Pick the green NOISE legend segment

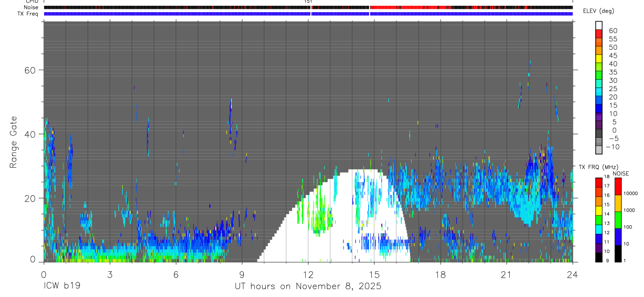tap(618, 220)
